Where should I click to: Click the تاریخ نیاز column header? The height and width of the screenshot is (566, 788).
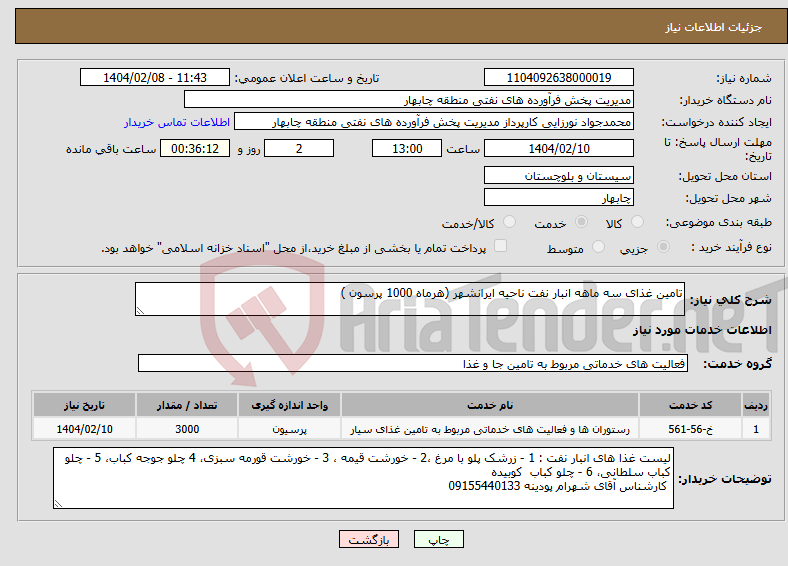point(84,405)
